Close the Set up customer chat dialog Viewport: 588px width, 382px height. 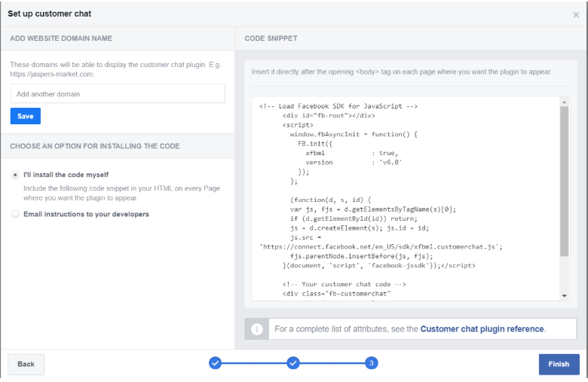pos(576,14)
